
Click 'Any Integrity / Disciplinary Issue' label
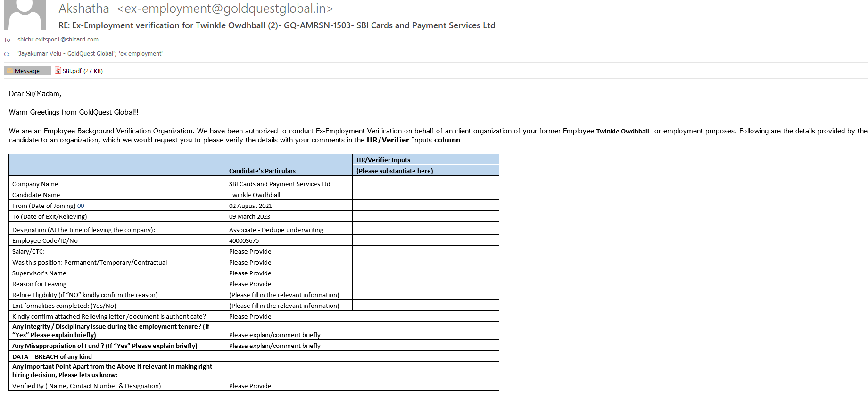(x=111, y=331)
